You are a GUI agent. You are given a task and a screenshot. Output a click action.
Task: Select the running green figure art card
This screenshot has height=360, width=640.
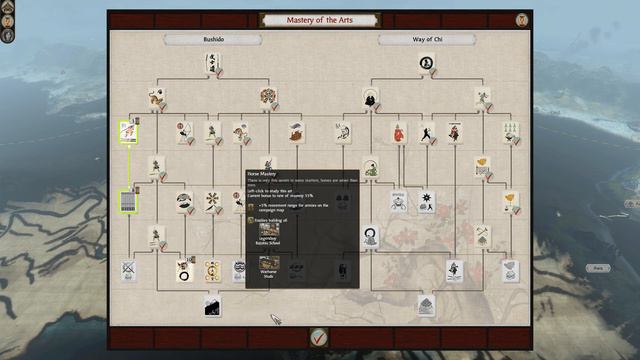(483, 99)
